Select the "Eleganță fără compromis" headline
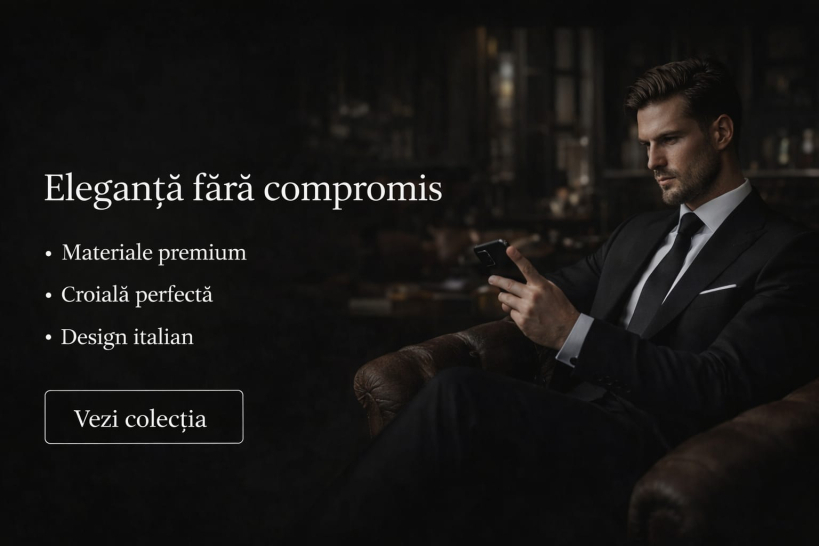Image resolution: width=819 pixels, height=546 pixels. [x=243, y=189]
